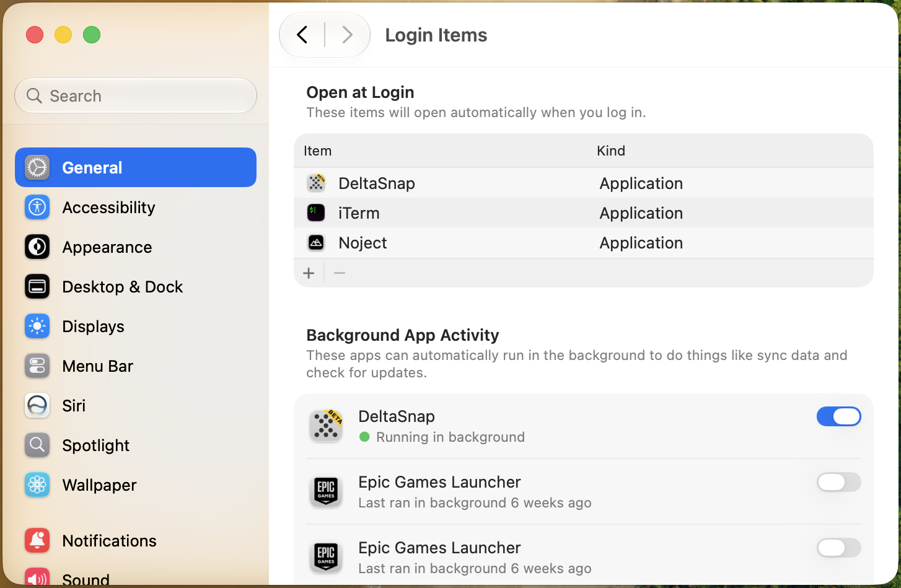
Task: Go forward with the right chevron
Action: pyautogui.click(x=348, y=35)
